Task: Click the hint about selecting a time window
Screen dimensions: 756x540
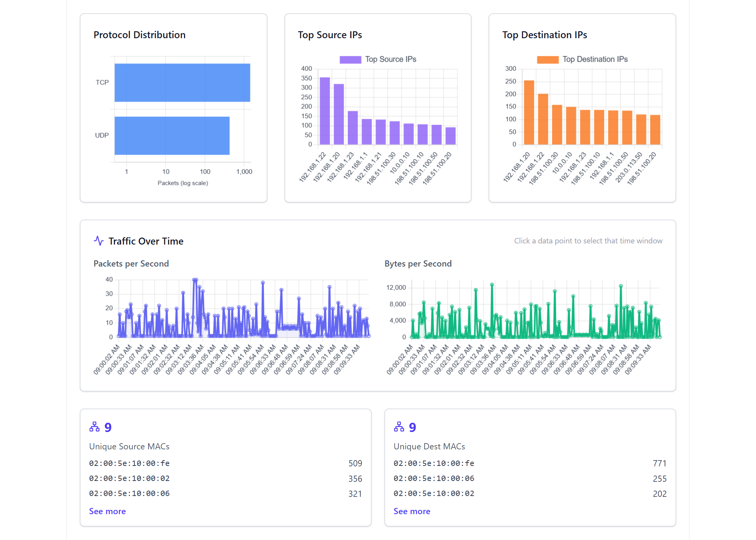Action: tap(588, 241)
